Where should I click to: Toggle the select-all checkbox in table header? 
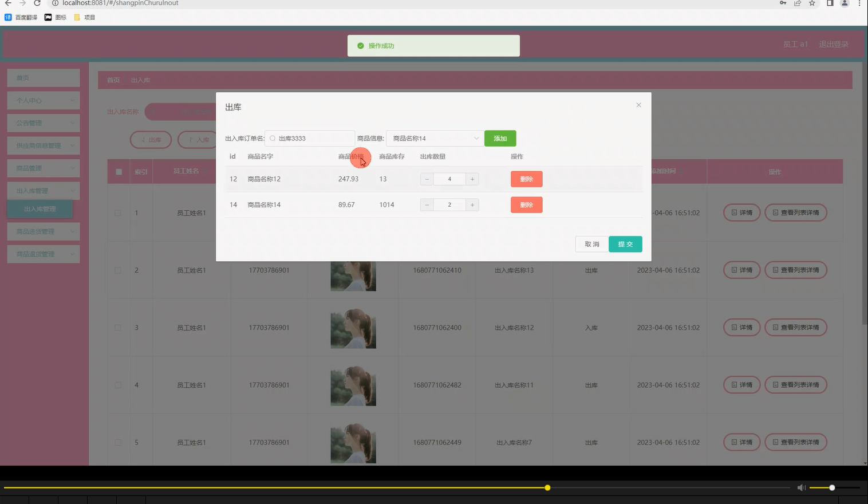(x=119, y=172)
